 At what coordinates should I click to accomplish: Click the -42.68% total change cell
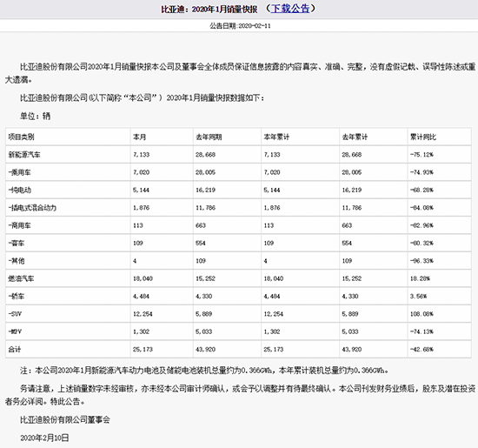click(x=422, y=350)
